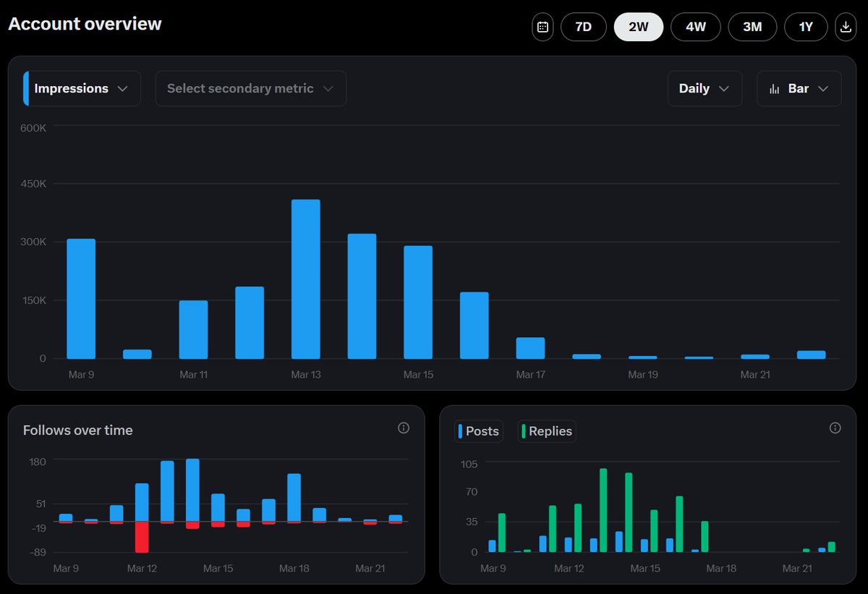The height and width of the screenshot is (594, 868).
Task: Select the 1Y time range
Action: click(x=807, y=27)
